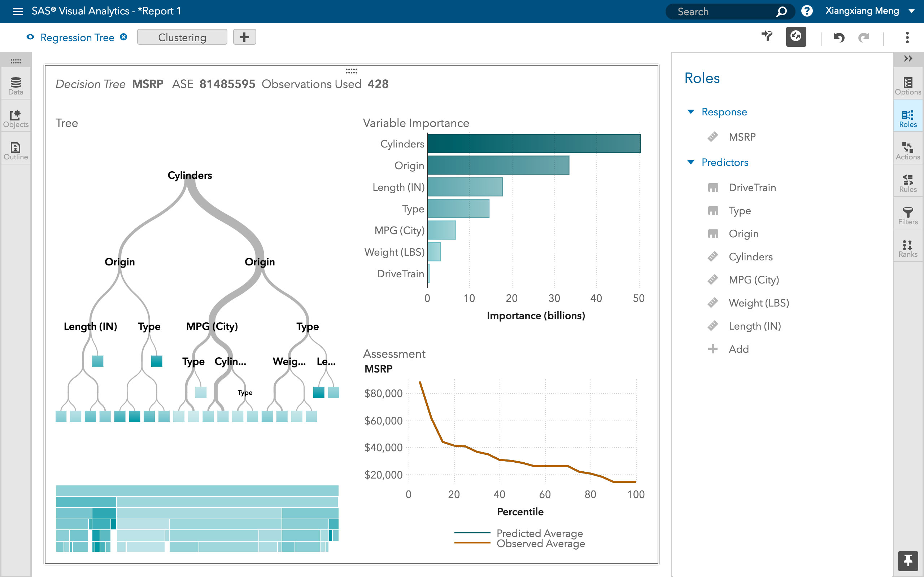Switch to the Actions pane
Viewport: 924px width, 577px height.
908,150
